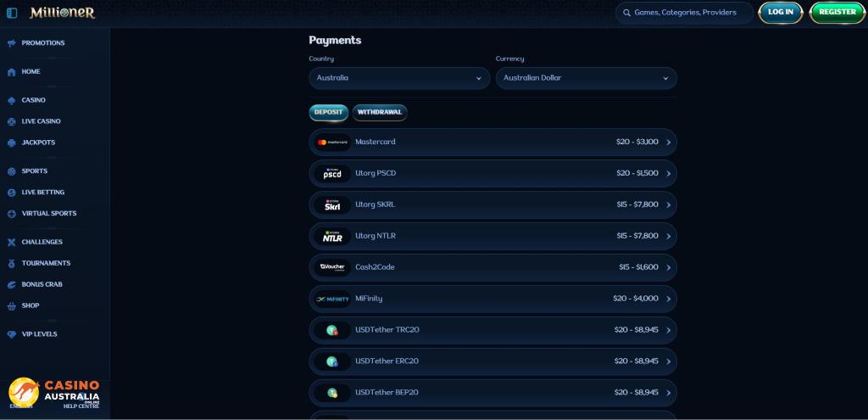Click the Utorg Skrl logo
868x420 pixels.
point(332,205)
